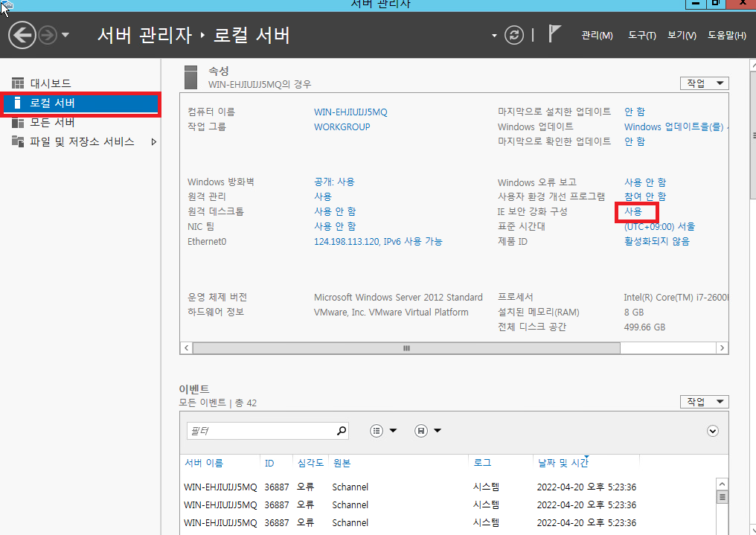The image size is (756, 535).
Task: Open the 보기(V) menu
Action: coord(682,36)
